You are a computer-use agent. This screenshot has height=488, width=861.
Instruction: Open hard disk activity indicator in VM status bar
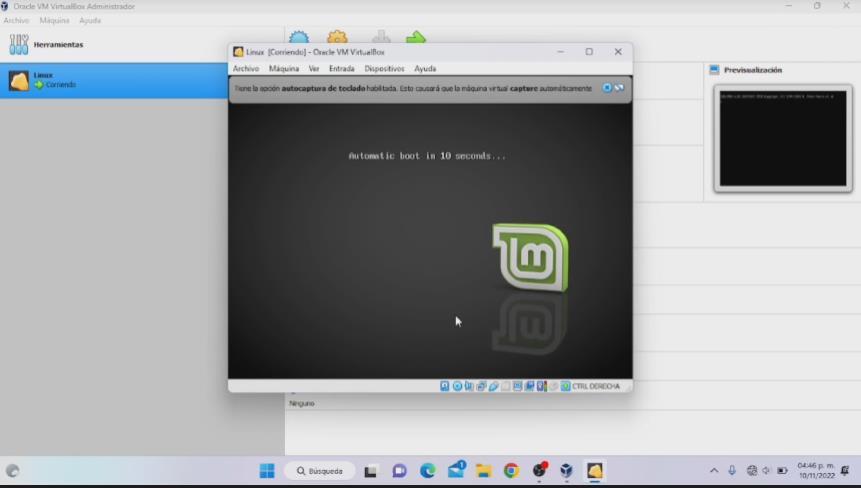pyautogui.click(x=445, y=386)
